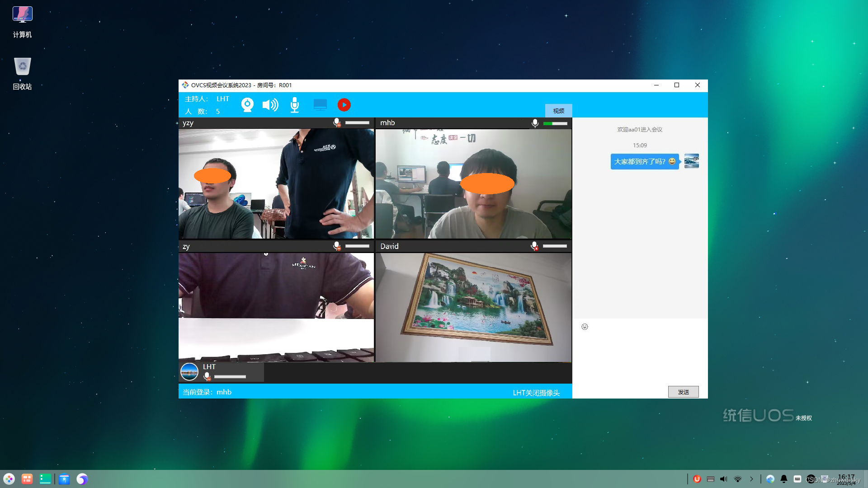This screenshot has width=868, height=488.
Task: Click mhb's audio level bar
Action: click(x=555, y=123)
